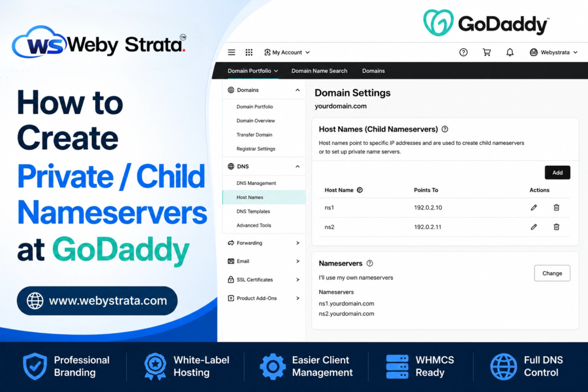Click help icon beside Host Names (Child Nameservers)
This screenshot has height=392, width=588.
point(445,129)
